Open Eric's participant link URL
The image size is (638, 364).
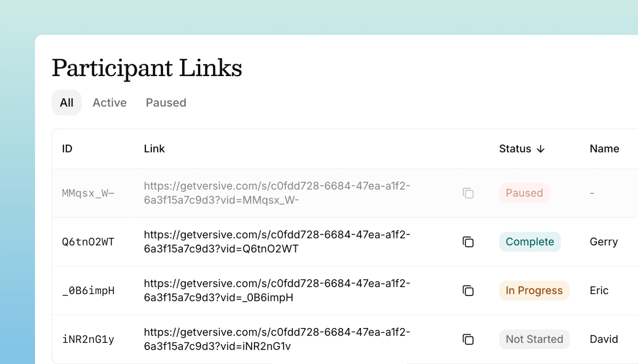click(277, 290)
